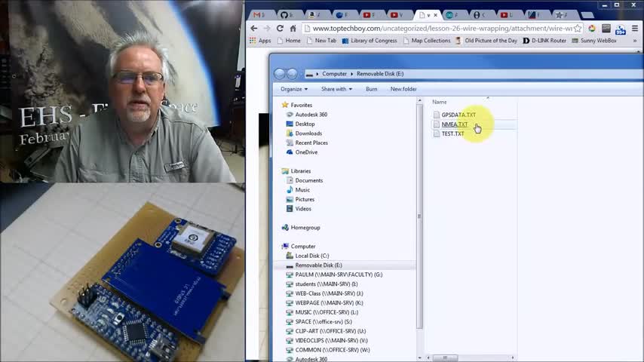
Task: Click Explorer forward navigation button
Action: click(x=292, y=74)
